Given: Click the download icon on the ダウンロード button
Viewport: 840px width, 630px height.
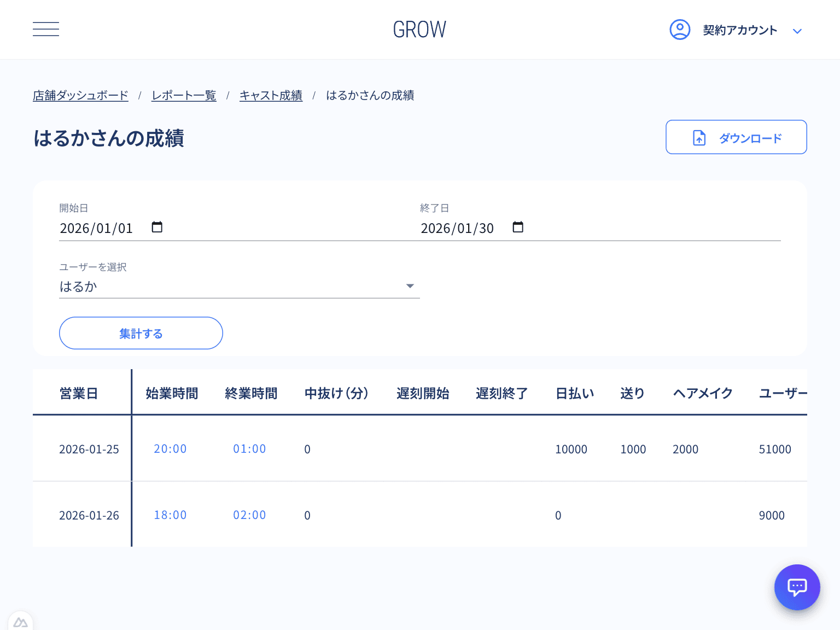Looking at the screenshot, I should tap(698, 137).
